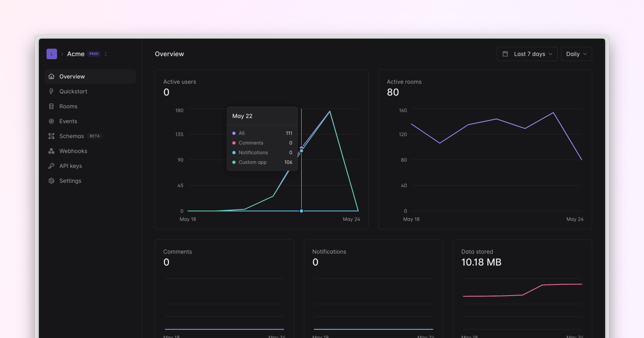Expand the Acme project switcher chevrons
This screenshot has height=338, width=644.
[x=106, y=54]
